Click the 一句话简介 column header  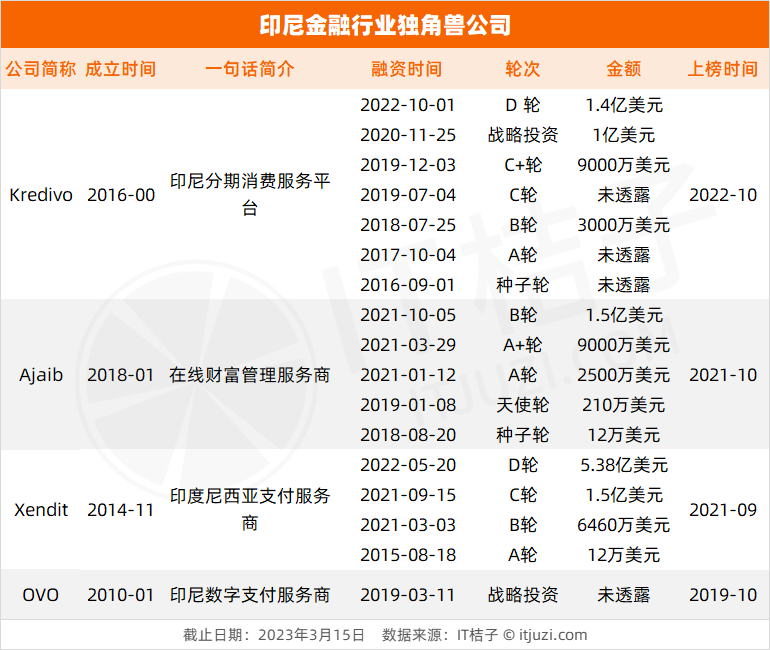(x=249, y=69)
